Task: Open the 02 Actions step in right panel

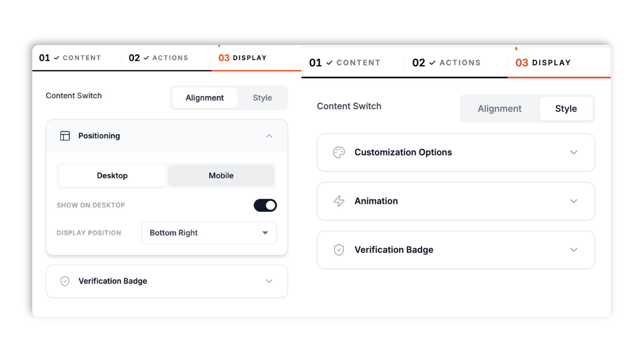Action: pyautogui.click(x=447, y=63)
